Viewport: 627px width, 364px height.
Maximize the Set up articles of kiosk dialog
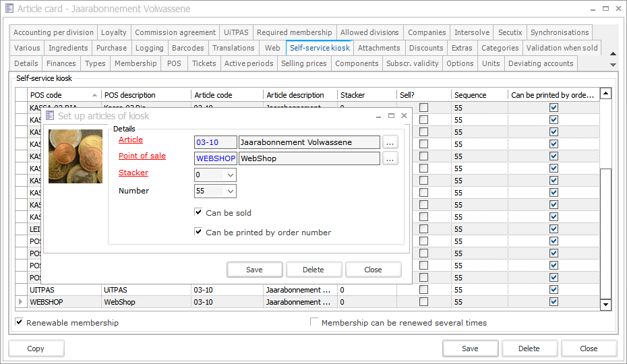391,116
